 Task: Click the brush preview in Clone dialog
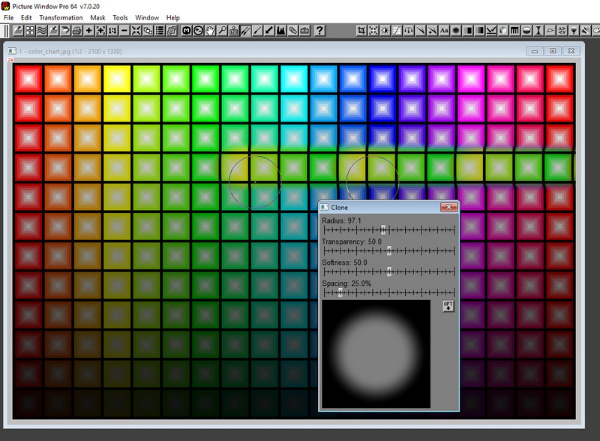(x=375, y=353)
